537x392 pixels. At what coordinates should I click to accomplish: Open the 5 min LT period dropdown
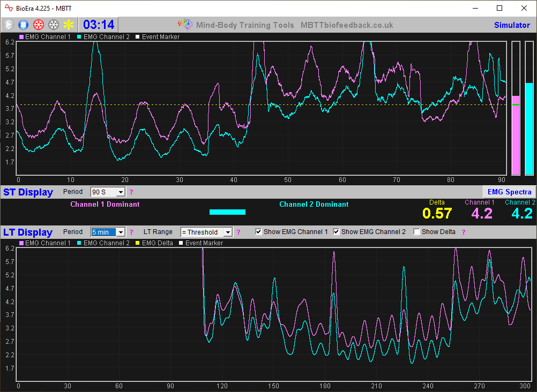tap(122, 231)
